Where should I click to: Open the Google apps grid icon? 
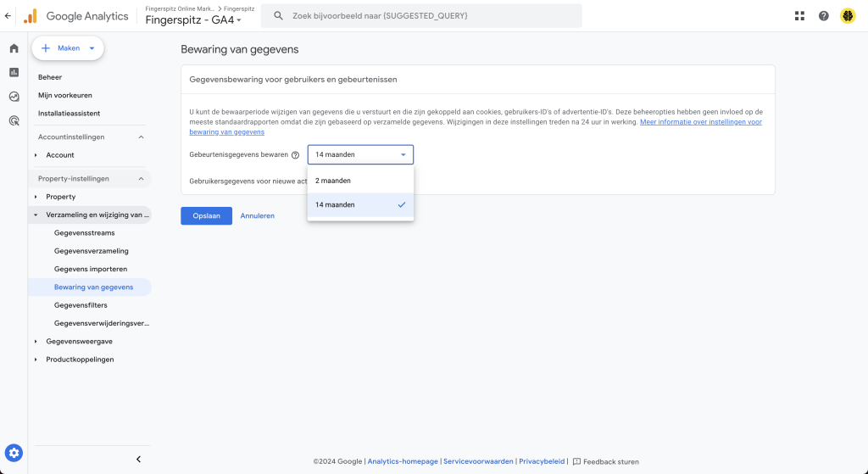(x=799, y=16)
